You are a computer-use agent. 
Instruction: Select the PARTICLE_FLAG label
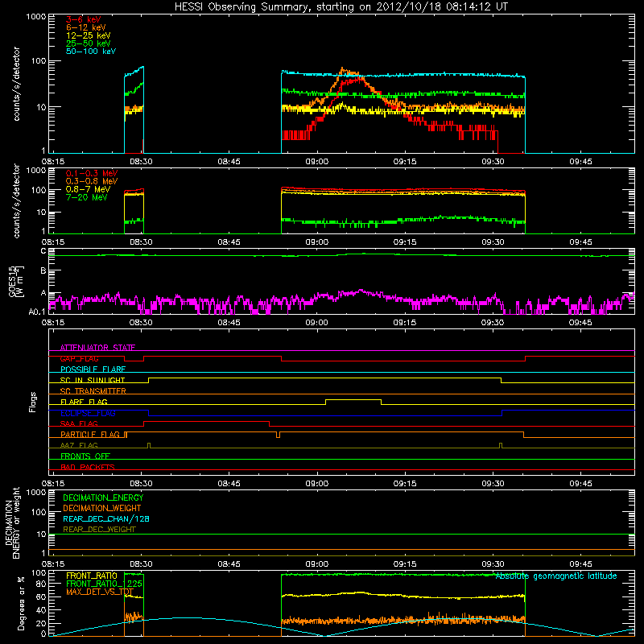pyautogui.click(x=90, y=434)
